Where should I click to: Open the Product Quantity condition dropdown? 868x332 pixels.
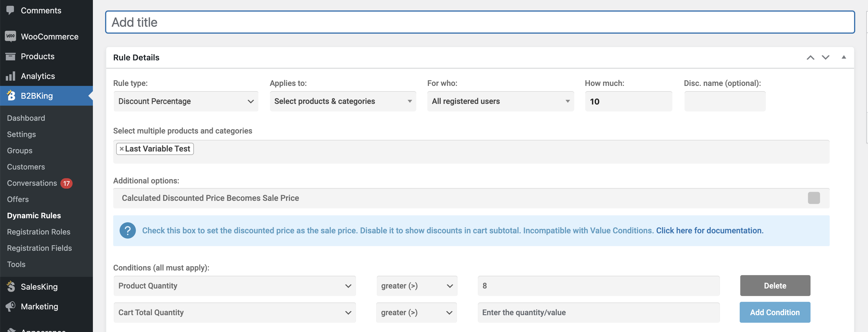(x=235, y=286)
